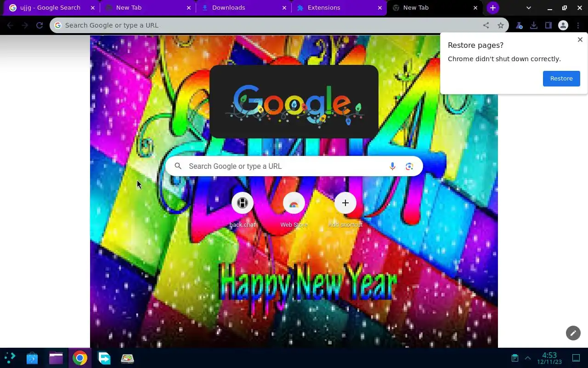The image size is (588, 368).
Task: Open clipboard tray icon
Action: click(x=515, y=358)
